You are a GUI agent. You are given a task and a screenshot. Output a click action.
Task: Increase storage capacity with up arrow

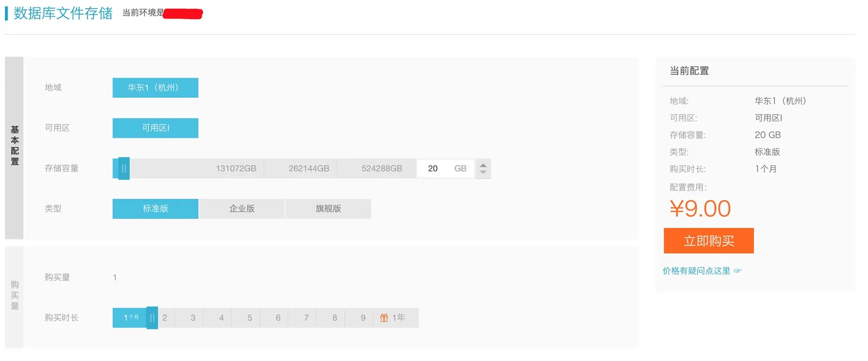(x=483, y=164)
